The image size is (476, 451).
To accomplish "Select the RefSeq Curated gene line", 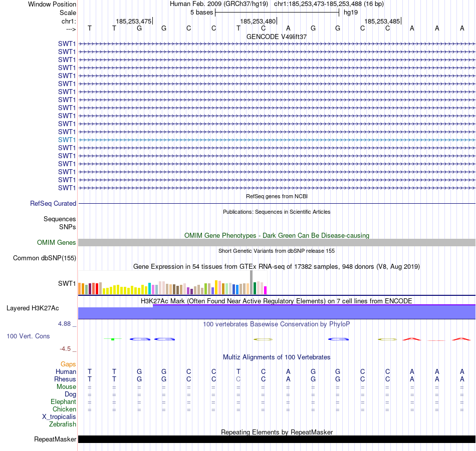I will pyautogui.click(x=277, y=204).
